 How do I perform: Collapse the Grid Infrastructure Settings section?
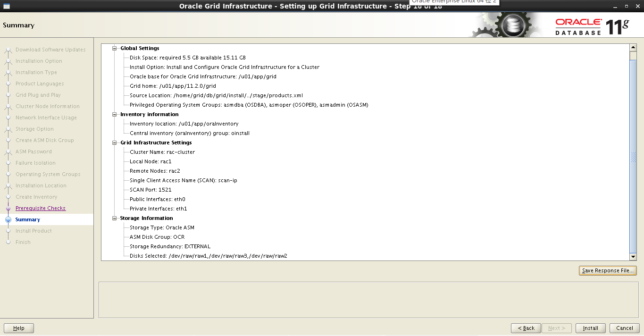[x=114, y=143]
